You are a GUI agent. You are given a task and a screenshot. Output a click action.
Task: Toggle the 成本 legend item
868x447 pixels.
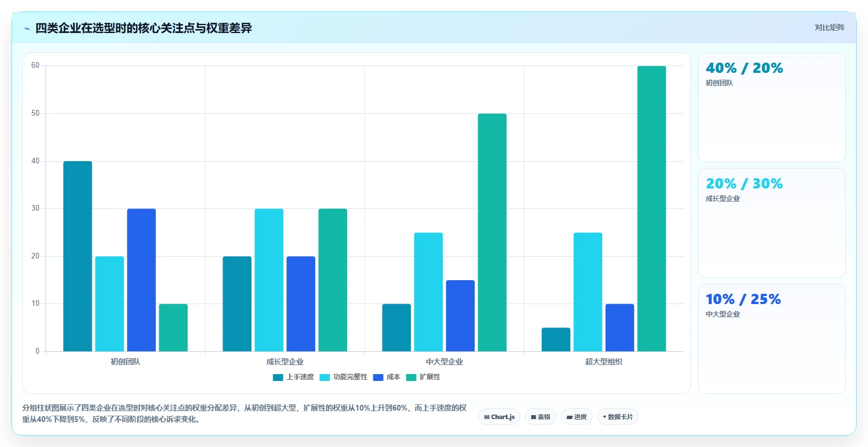point(386,377)
